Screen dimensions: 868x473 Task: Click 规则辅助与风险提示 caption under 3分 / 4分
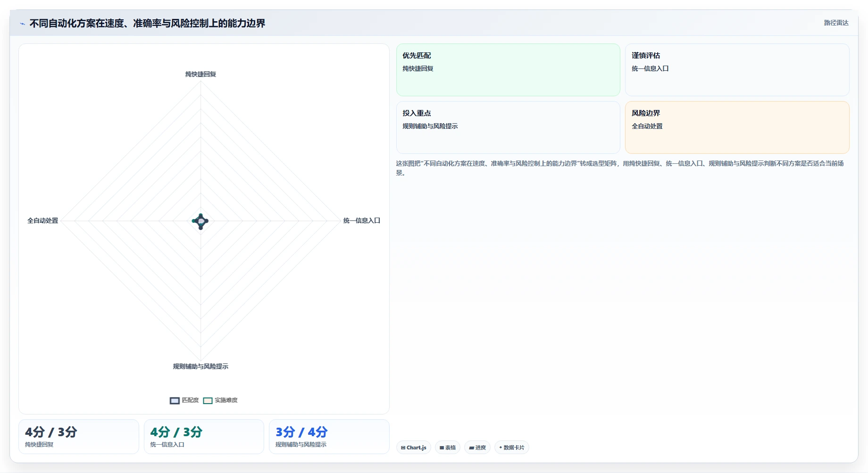(x=301, y=445)
